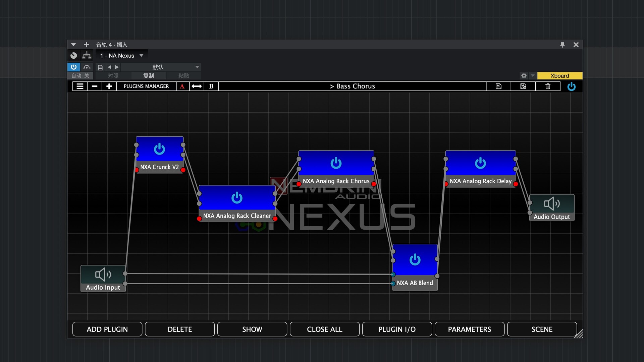Bypass the NXA Analog Rack Cleaner module

coord(237,198)
